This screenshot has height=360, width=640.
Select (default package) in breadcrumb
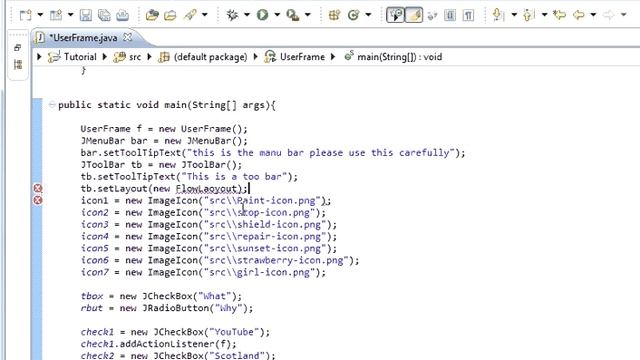pyautogui.click(x=210, y=57)
